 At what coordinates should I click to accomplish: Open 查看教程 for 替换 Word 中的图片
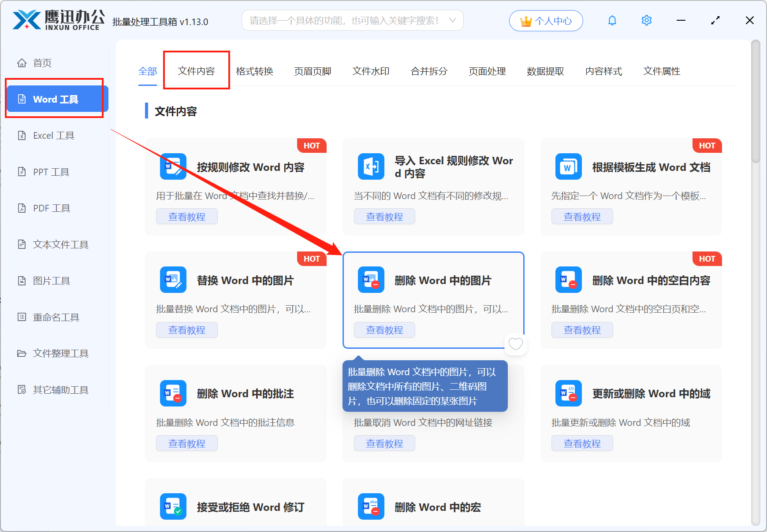[x=186, y=329]
